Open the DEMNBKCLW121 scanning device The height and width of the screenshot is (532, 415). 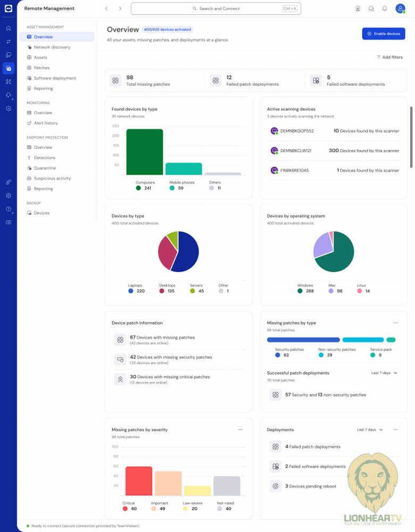pos(295,151)
